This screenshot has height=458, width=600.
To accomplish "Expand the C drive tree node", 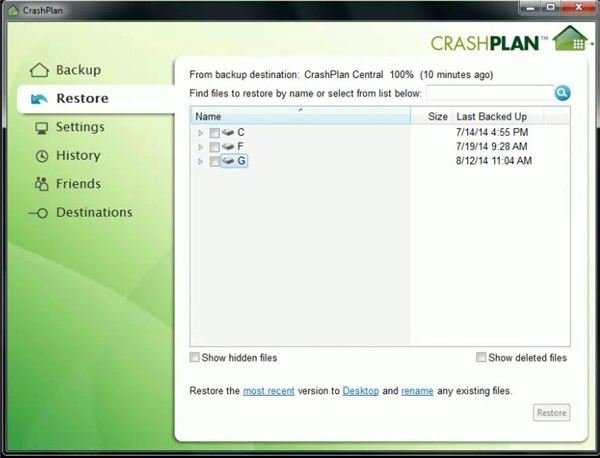I will click(200, 133).
